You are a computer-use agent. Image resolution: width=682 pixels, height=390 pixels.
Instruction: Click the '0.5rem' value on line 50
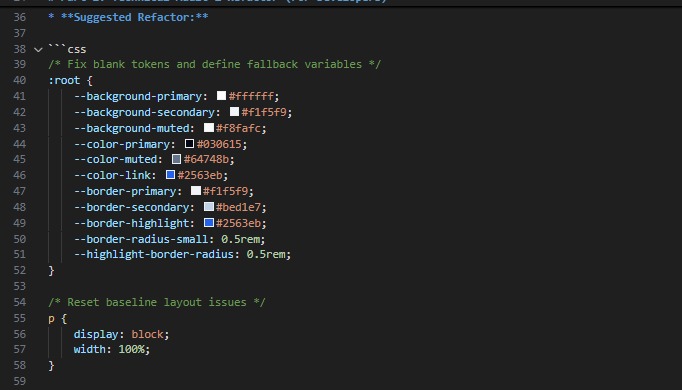(241, 239)
